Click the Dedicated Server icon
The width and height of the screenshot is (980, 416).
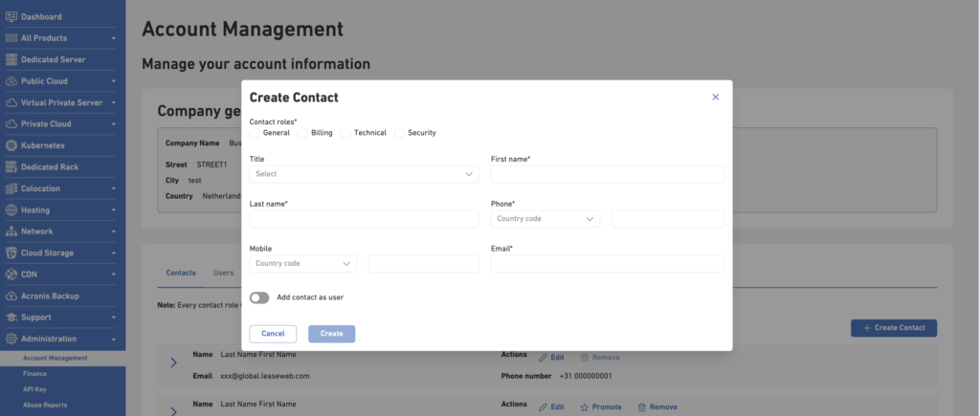[11, 59]
